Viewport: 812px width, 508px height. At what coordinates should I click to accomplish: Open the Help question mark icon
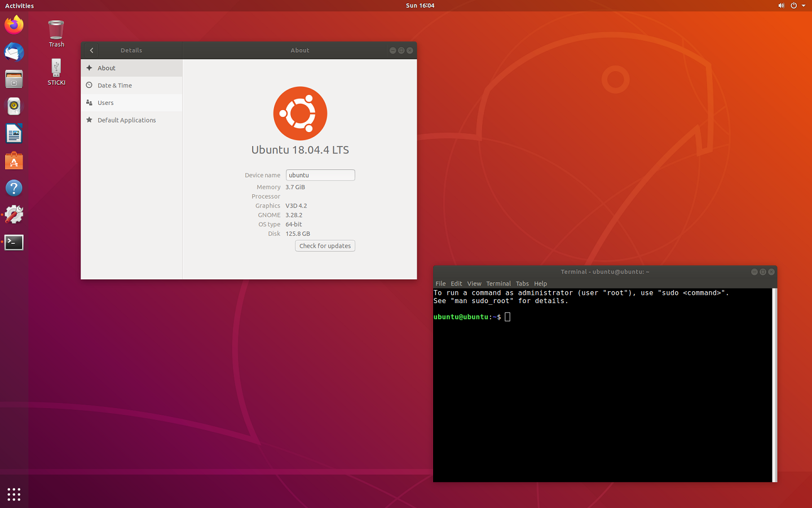click(x=14, y=188)
